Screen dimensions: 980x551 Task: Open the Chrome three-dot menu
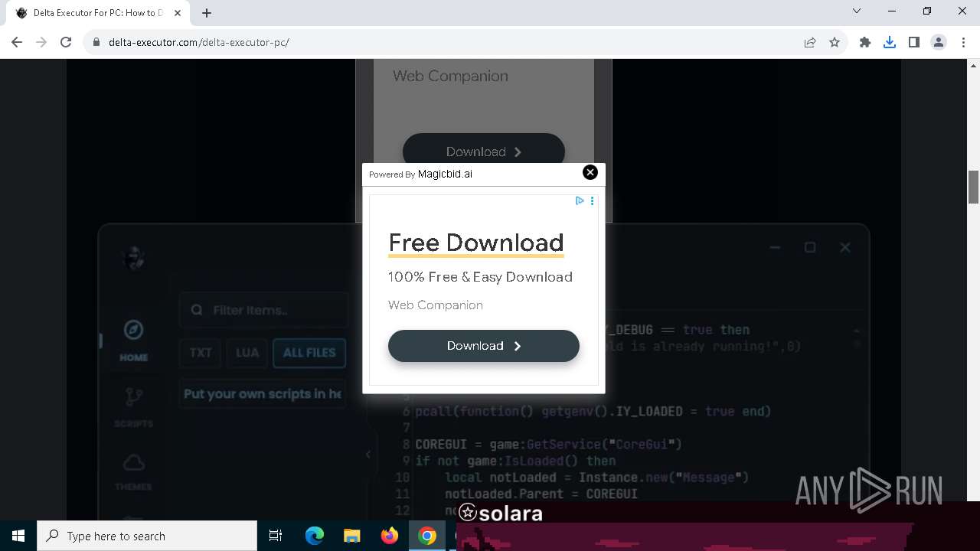click(963, 42)
